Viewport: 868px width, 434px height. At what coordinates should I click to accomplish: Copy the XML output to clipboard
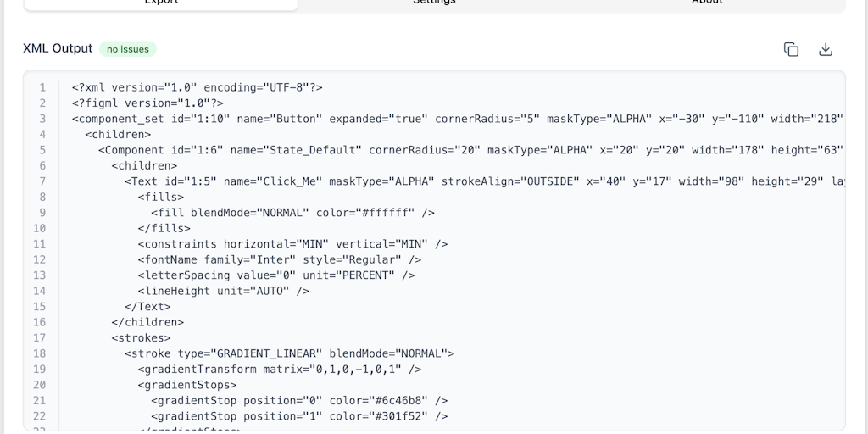point(791,49)
